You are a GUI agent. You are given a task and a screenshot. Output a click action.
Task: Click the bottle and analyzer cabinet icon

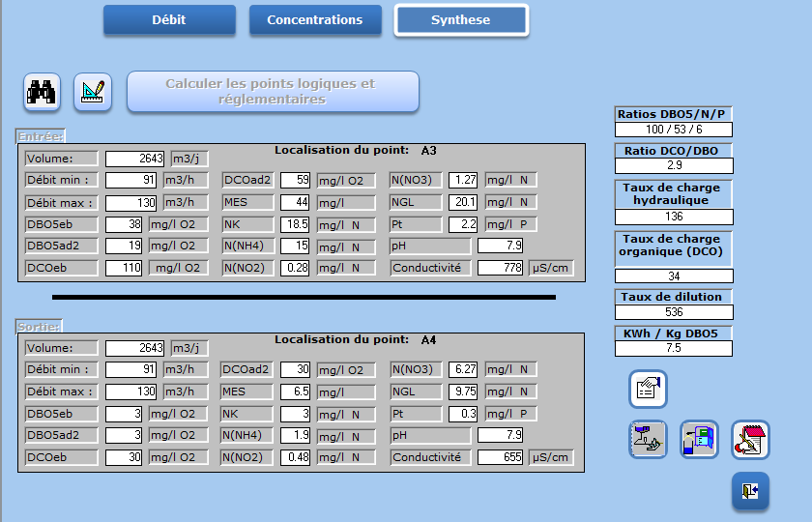(699, 439)
